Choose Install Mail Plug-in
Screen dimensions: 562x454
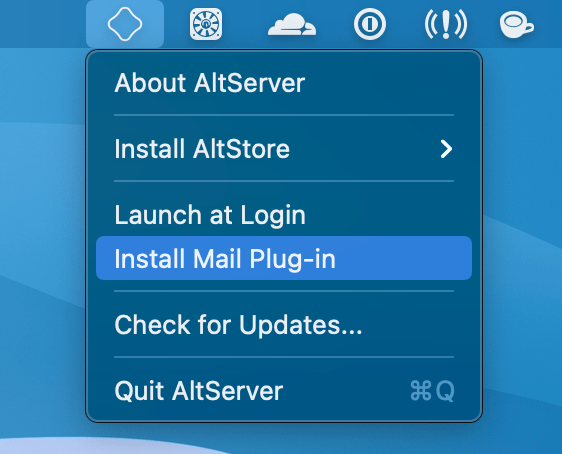coord(284,258)
